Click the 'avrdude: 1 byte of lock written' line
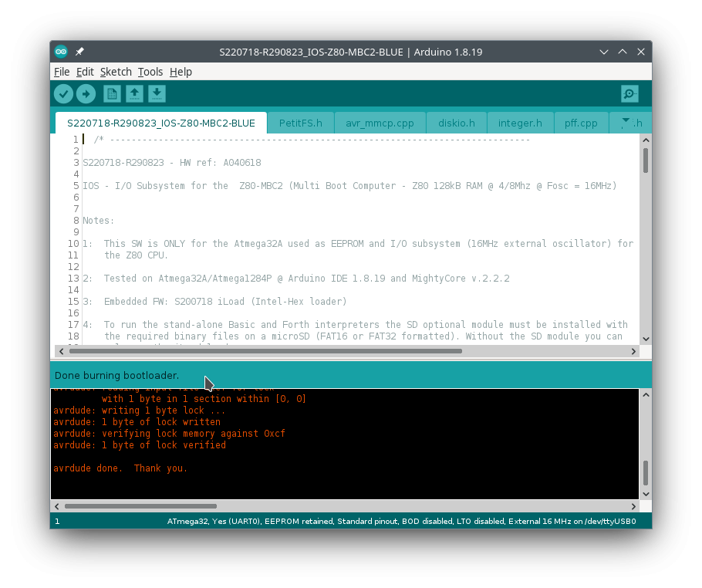This screenshot has width=702, height=588. [137, 422]
